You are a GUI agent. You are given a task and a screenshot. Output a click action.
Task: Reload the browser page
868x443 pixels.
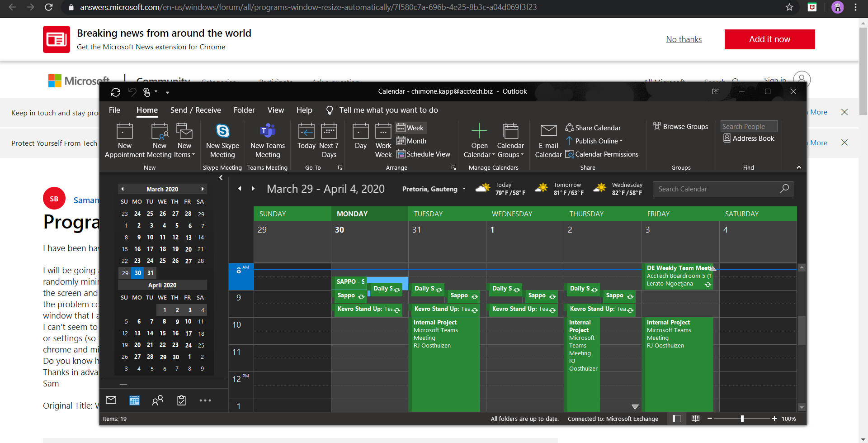[x=49, y=7]
